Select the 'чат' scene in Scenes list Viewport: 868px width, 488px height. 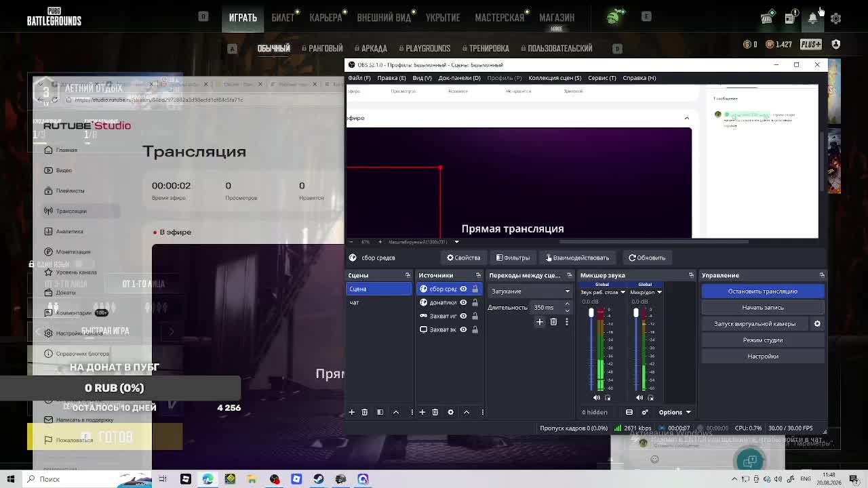(379, 302)
